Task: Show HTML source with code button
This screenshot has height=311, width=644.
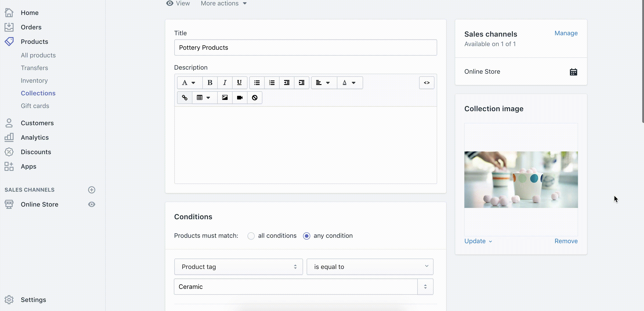Action: coord(427,82)
